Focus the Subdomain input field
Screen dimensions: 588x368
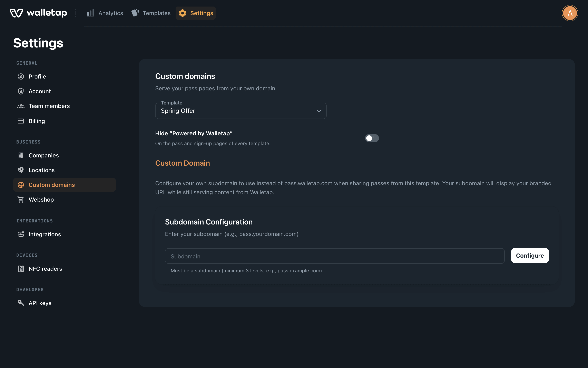tap(335, 256)
